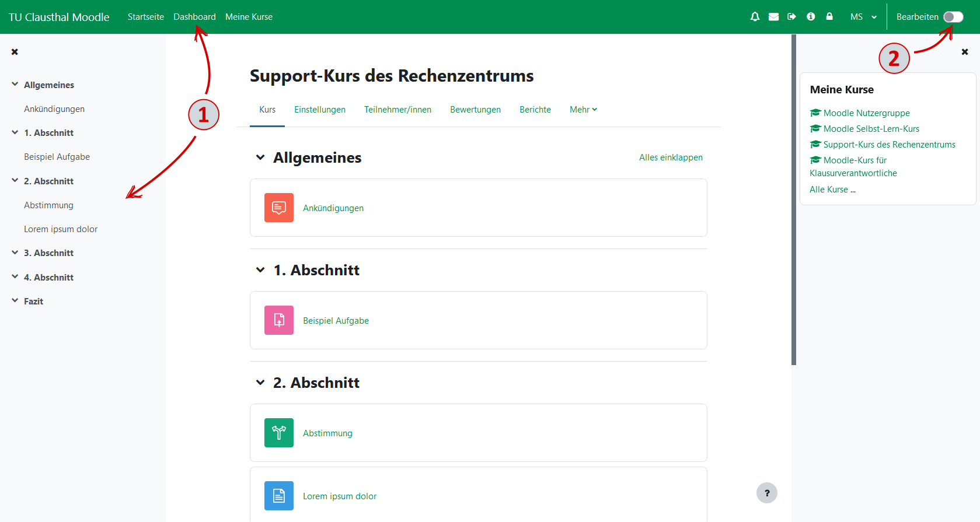Click the Ankündigungen forum icon
Viewport: 980px width, 522px height.
[x=279, y=208]
